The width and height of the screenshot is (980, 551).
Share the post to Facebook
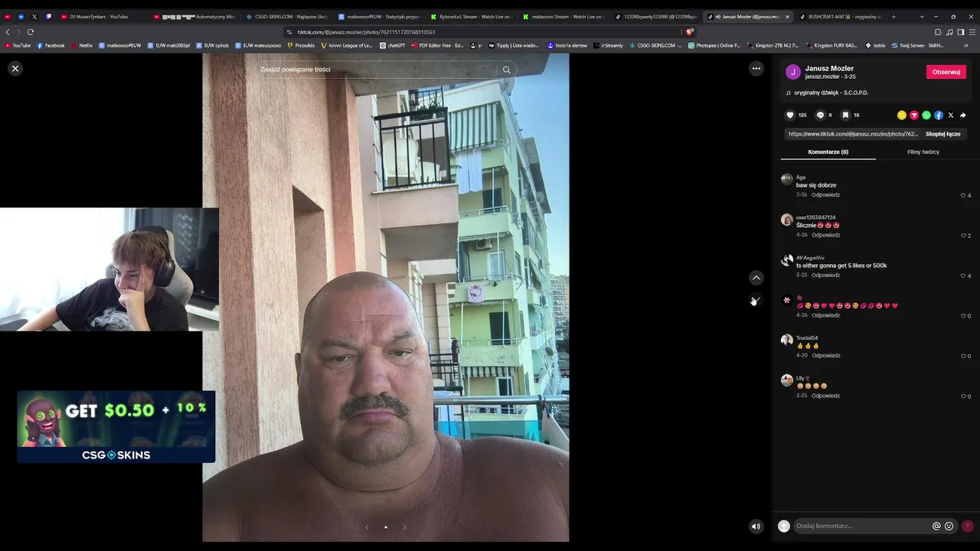click(x=939, y=116)
